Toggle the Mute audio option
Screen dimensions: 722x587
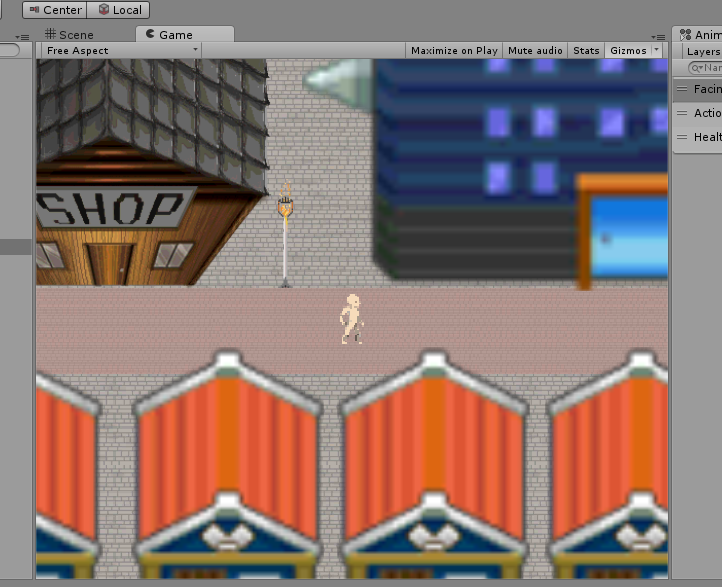coord(535,50)
